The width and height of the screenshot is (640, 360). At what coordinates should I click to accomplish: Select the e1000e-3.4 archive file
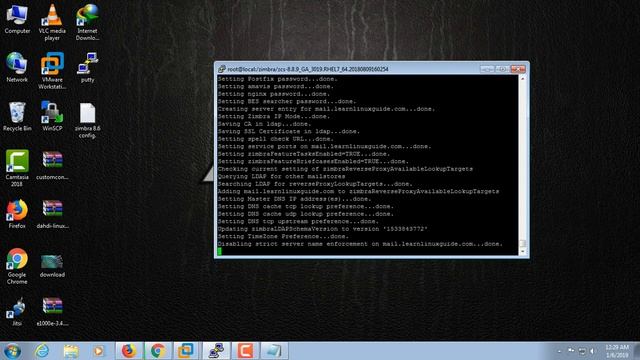tap(52, 311)
